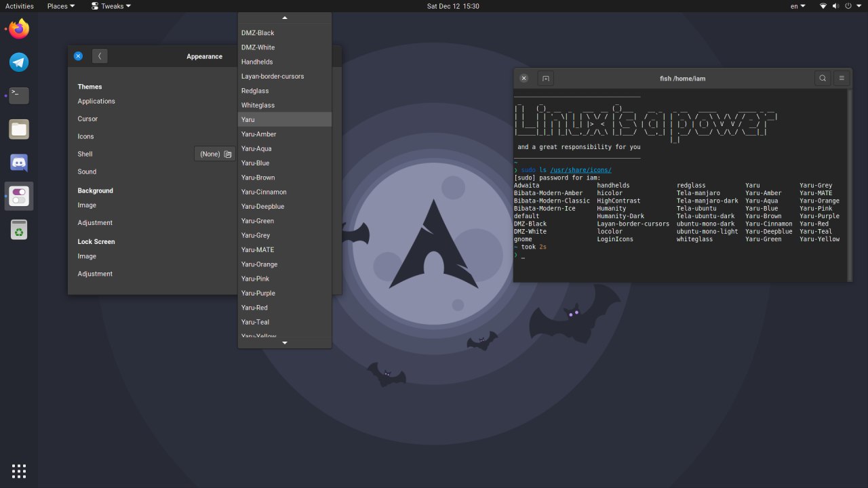Select Yaru-MATE from the list
868x488 pixels.
(285, 249)
